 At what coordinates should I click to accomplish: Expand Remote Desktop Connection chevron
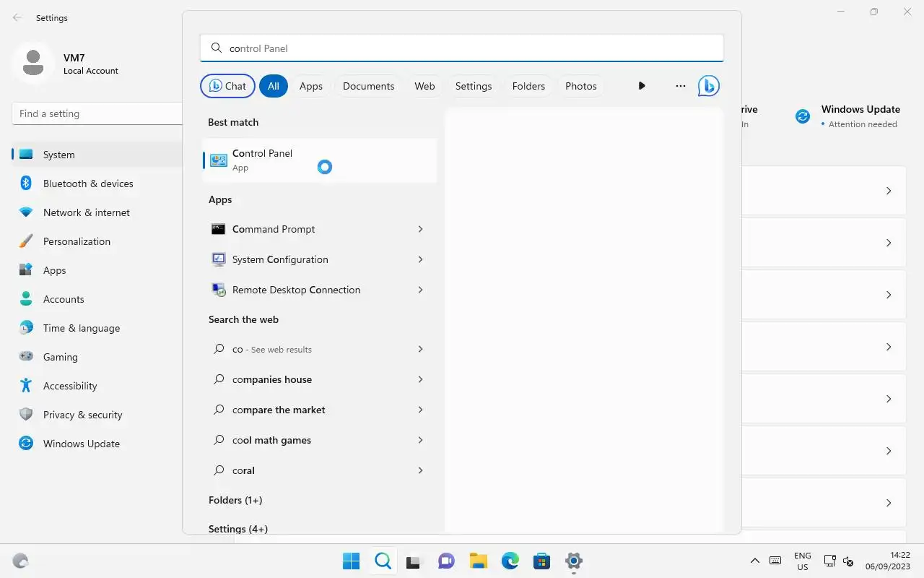[420, 290]
